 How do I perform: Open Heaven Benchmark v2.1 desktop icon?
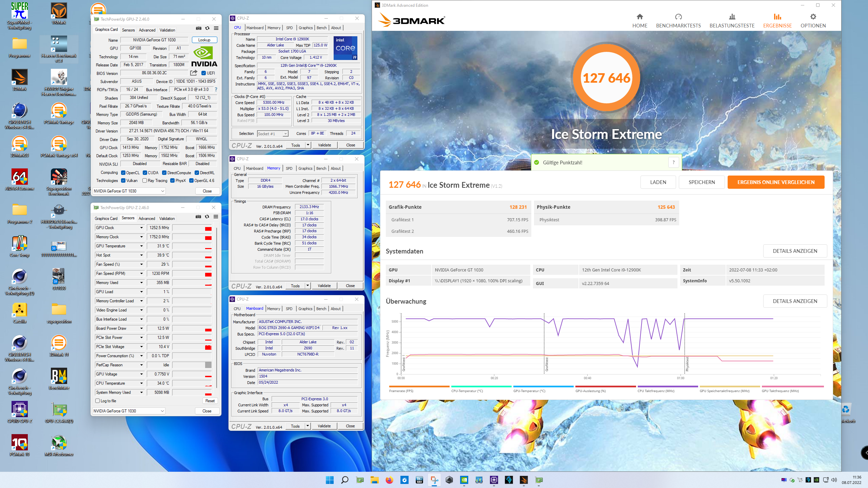tap(59, 49)
